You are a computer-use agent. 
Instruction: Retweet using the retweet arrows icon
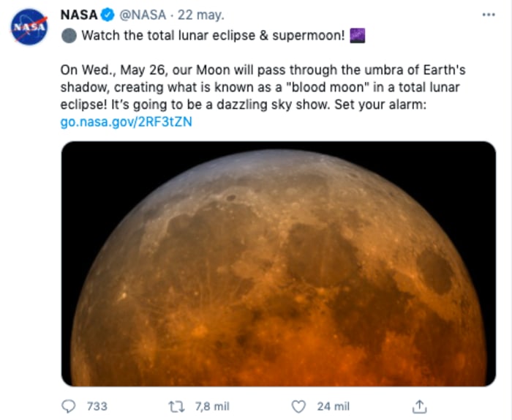click(176, 406)
